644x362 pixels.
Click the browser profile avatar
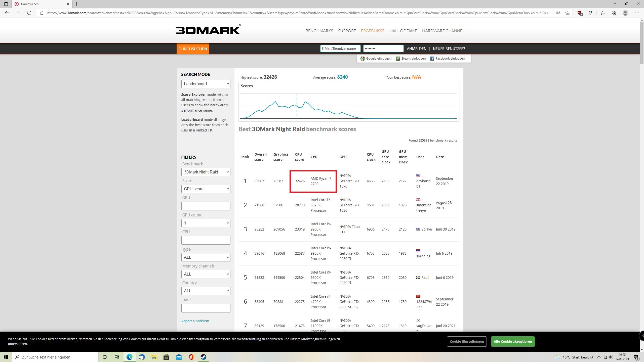(x=625, y=13)
